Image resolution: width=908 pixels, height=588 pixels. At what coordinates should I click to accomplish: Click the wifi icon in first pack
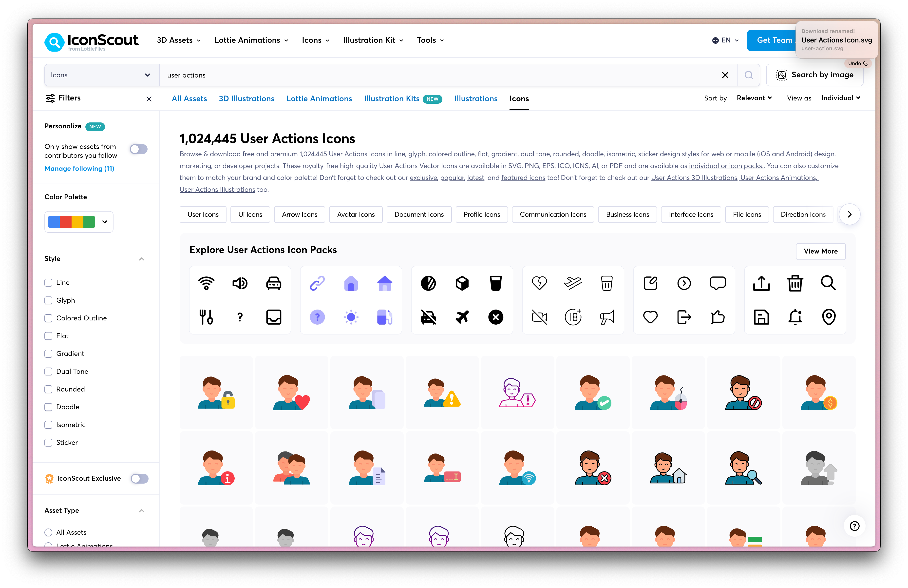point(206,283)
